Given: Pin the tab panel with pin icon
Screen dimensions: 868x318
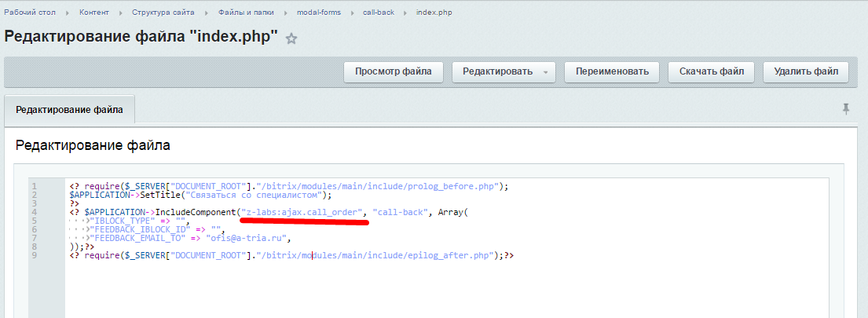Looking at the screenshot, I should tap(846, 109).
